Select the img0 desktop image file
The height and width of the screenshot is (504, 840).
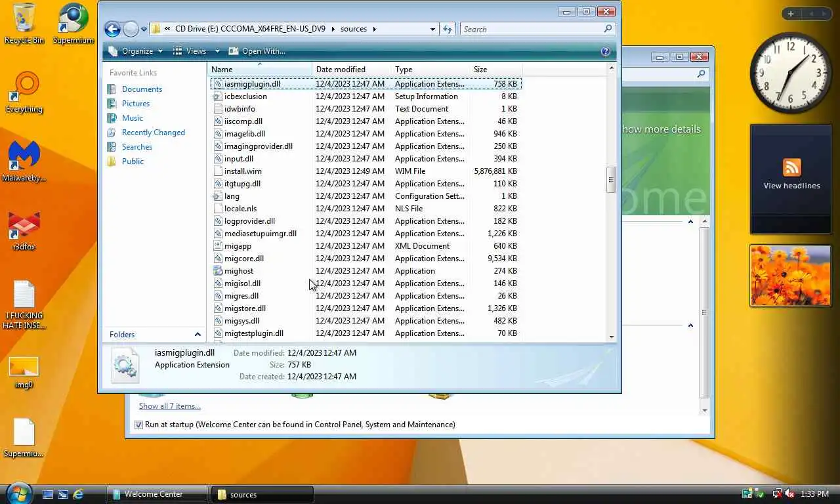pyautogui.click(x=24, y=373)
